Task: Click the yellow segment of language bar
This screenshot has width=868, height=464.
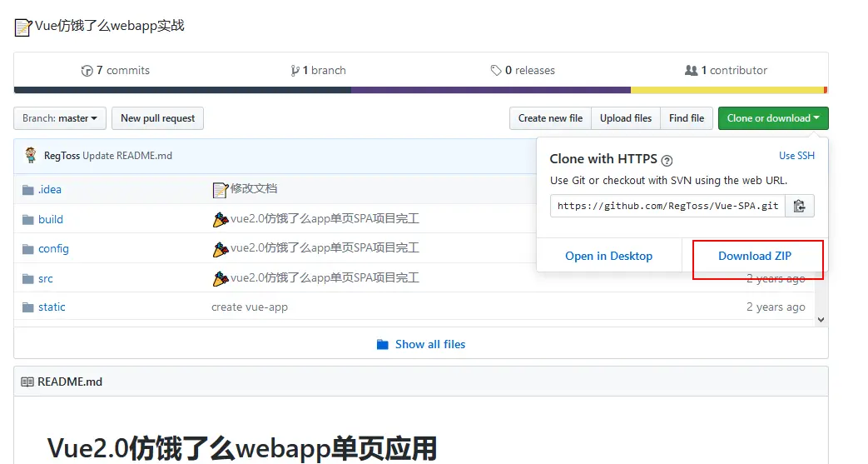Action: pos(727,90)
